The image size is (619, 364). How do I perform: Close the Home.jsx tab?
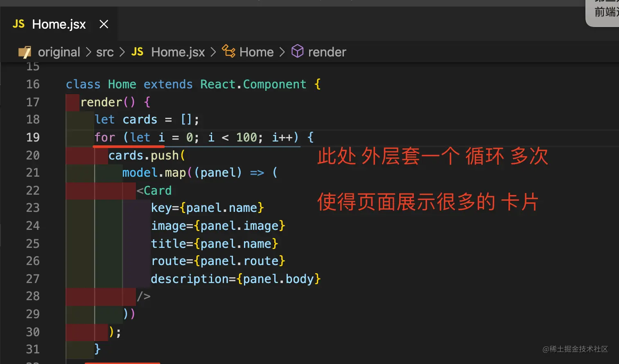(104, 24)
